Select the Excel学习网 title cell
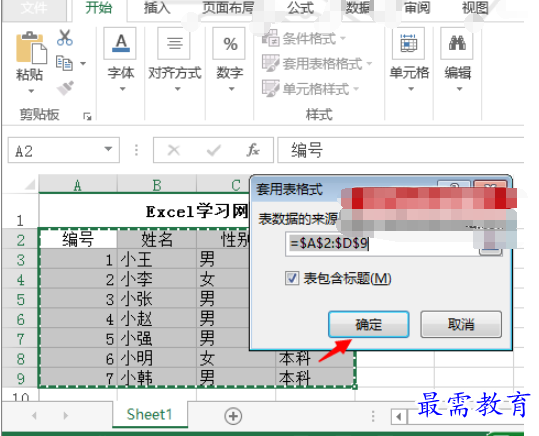 (x=144, y=210)
